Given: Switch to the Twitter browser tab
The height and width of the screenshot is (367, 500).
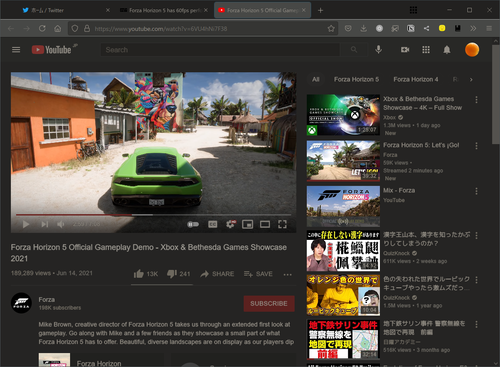Looking at the screenshot, I should point(62,10).
